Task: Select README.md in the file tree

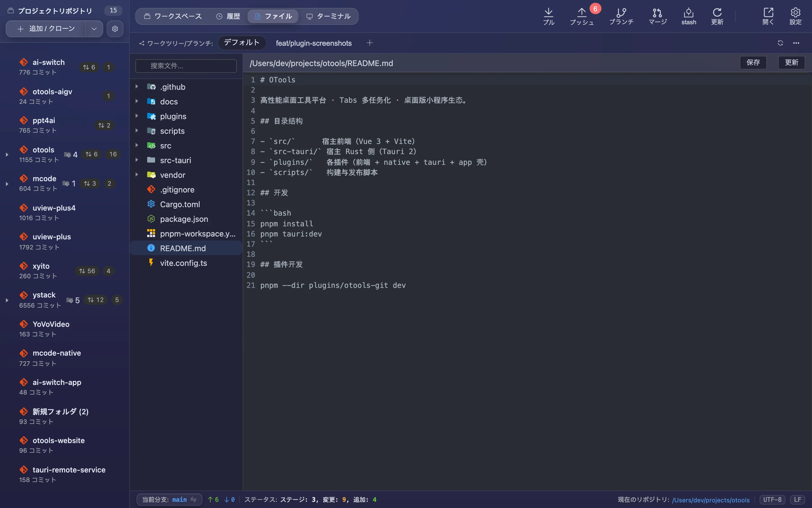Action: 186,248
